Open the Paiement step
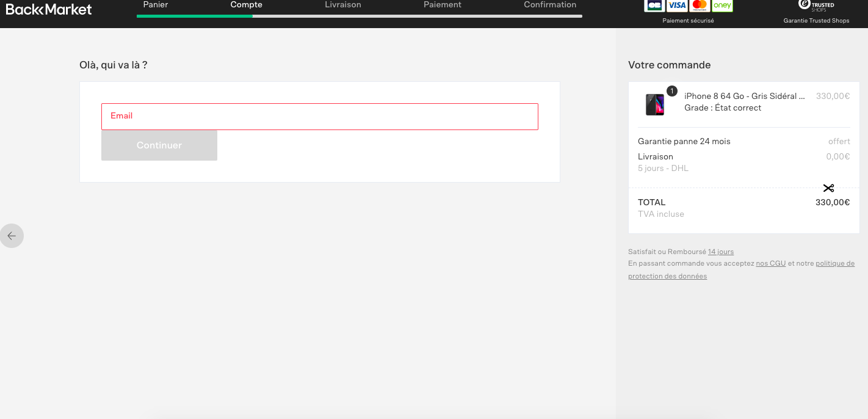Image resolution: width=868 pixels, height=419 pixels. tap(443, 5)
